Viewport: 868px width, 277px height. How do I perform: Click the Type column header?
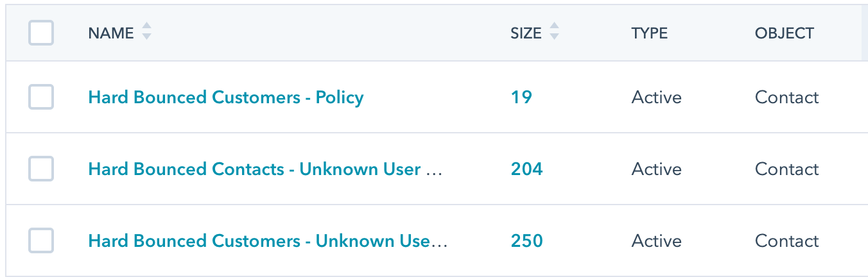pos(649,33)
